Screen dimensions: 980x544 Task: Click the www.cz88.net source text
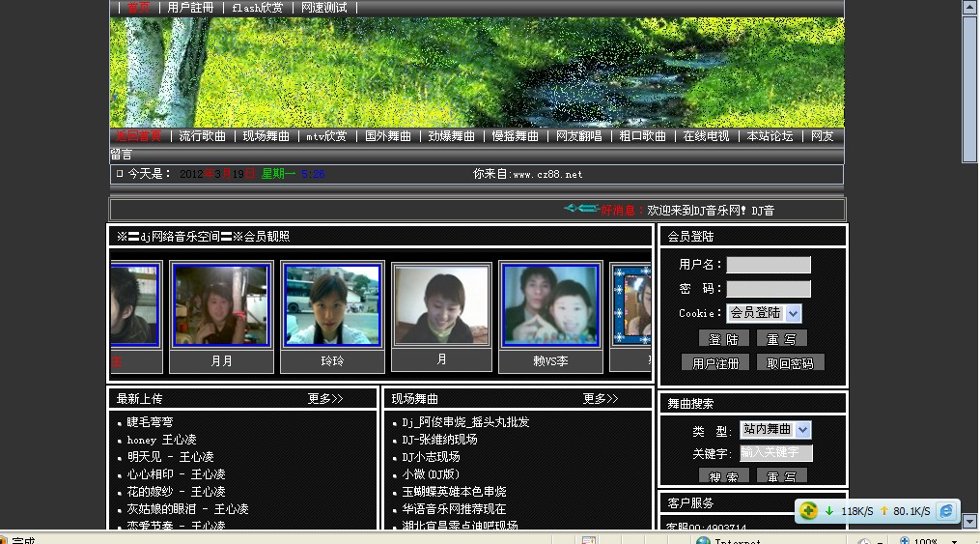tap(546, 175)
